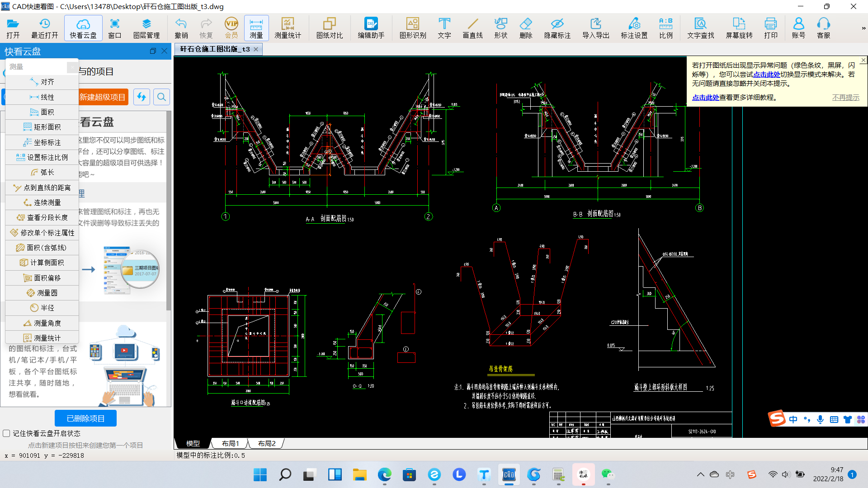The image size is (868, 488).
Task: Close the 矸石仓施工图出版_t3 tab
Action: pos(256,49)
